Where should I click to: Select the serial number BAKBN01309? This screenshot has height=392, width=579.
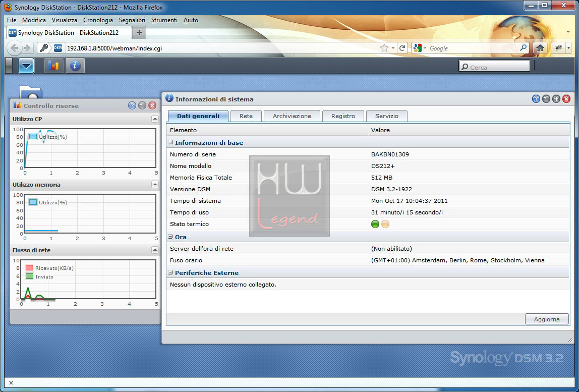(x=390, y=154)
